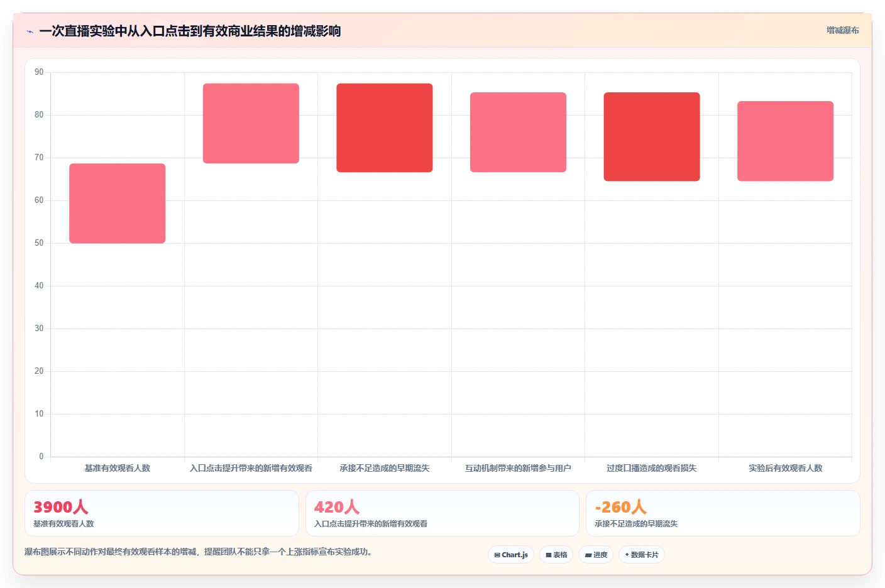Click x-axis label 实验后有效观看人数
Viewport: 885px width, 588px height.
pos(785,468)
